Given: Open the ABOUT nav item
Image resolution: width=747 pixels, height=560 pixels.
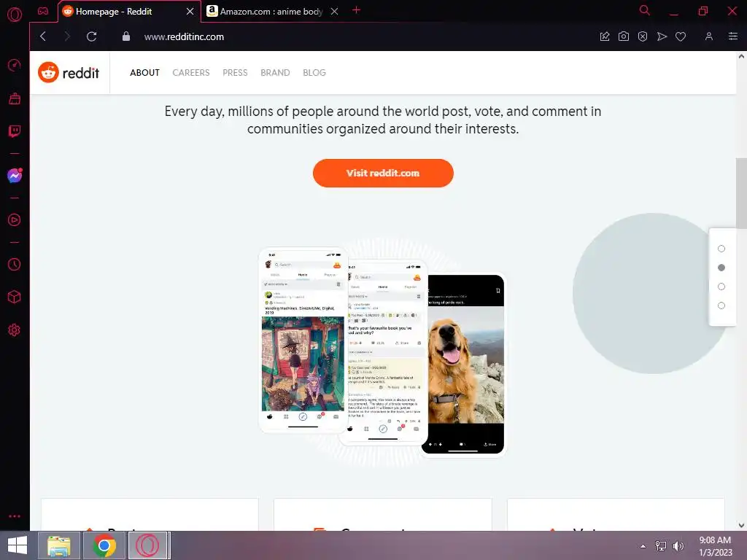Looking at the screenshot, I should (145, 73).
